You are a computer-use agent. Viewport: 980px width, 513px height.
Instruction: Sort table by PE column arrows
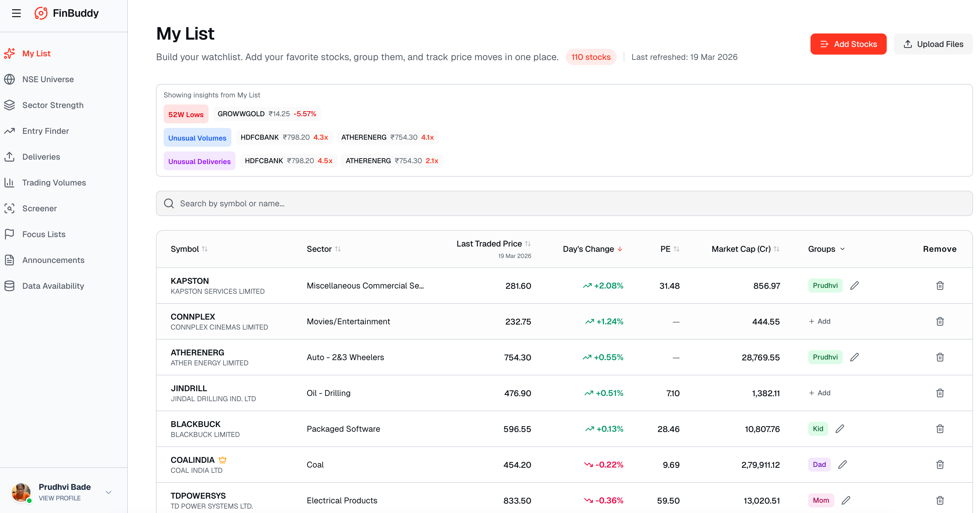tap(676, 249)
